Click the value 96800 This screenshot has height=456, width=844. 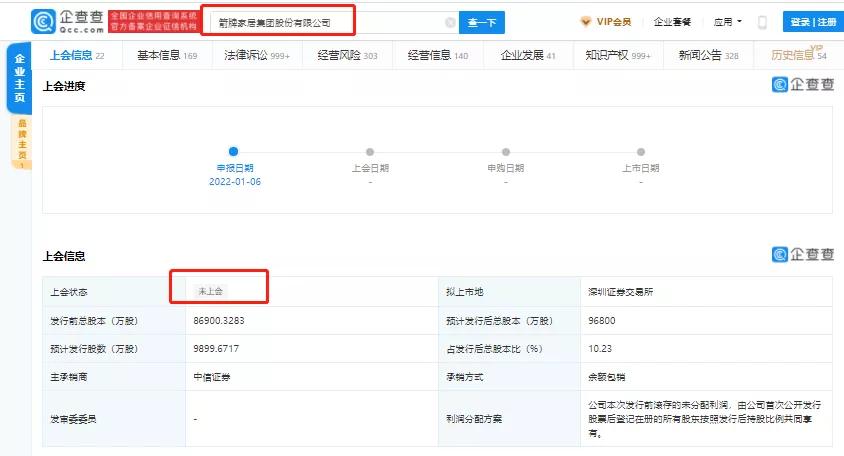pos(602,320)
